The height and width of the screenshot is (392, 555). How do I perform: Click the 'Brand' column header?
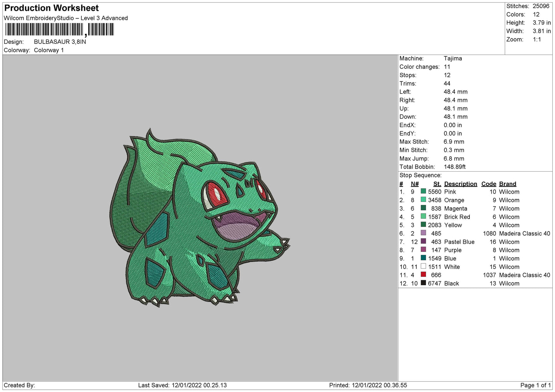coord(508,184)
